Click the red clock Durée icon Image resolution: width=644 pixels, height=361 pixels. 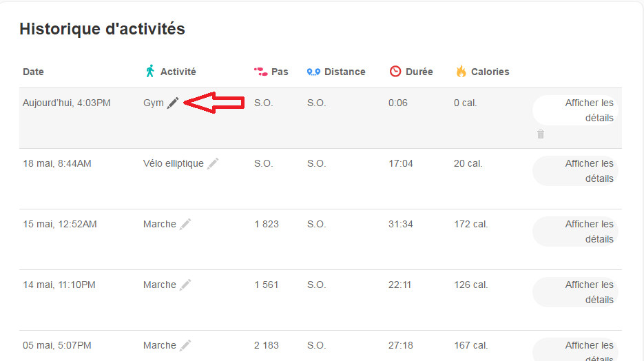coord(395,72)
